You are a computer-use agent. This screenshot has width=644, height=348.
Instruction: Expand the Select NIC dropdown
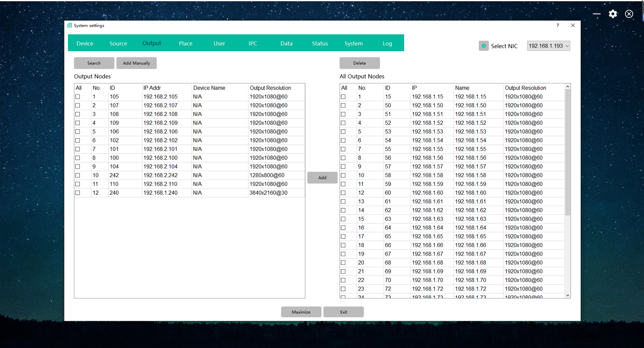point(548,46)
